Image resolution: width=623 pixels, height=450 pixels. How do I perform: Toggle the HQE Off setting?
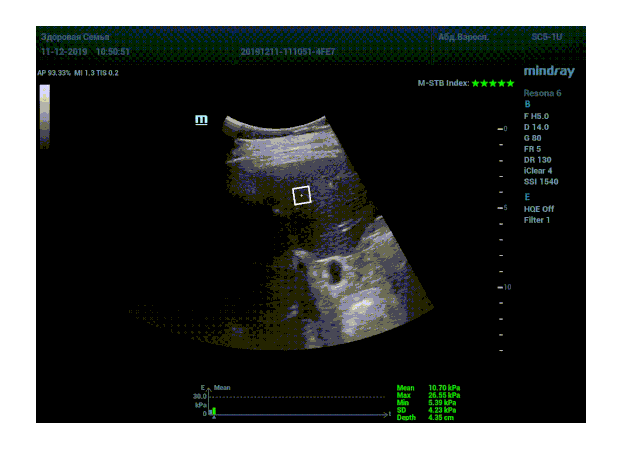538,209
